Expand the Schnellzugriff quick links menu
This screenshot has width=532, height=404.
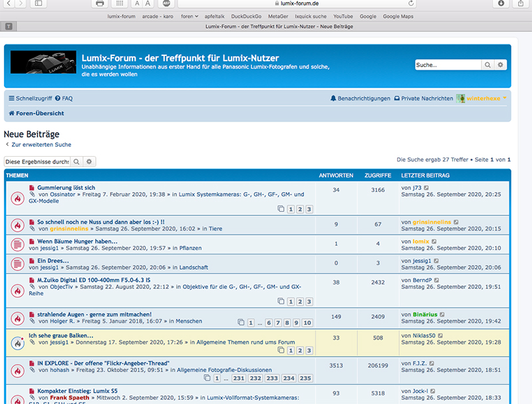click(31, 98)
